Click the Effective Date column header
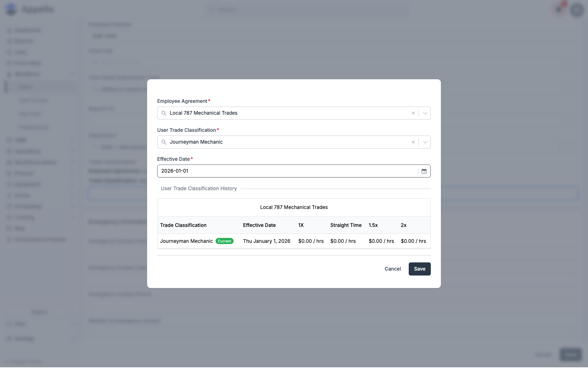 point(259,225)
